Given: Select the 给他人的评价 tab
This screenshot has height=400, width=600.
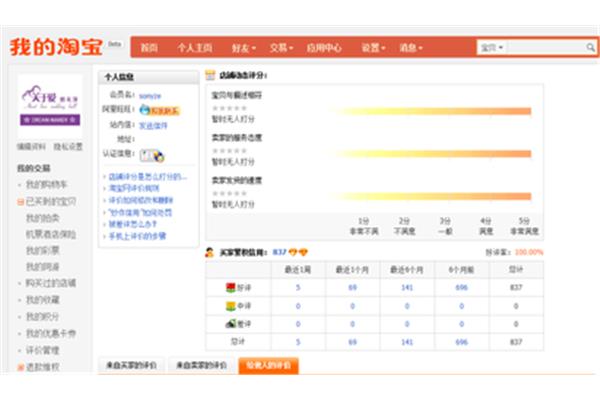Looking at the screenshot, I should click(268, 365).
